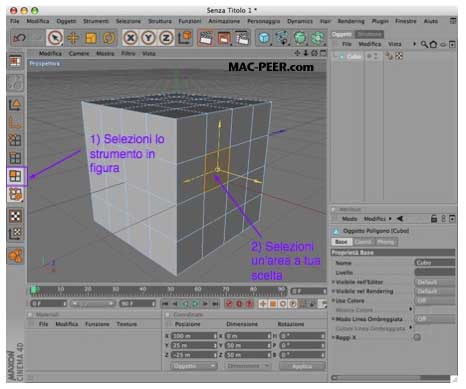Choose the Rotate tool icon
The image size is (466, 389).
(108, 38)
